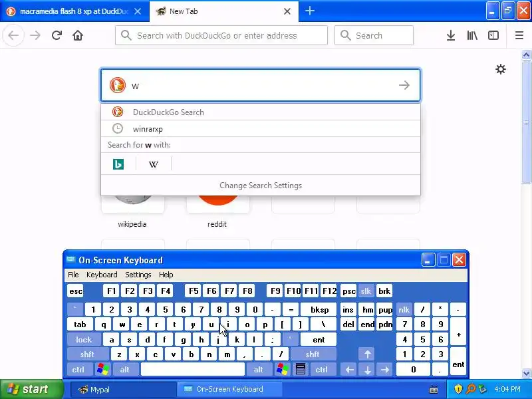The width and height of the screenshot is (532, 399).
Task: Toggle the right alt key
Action: (259, 369)
